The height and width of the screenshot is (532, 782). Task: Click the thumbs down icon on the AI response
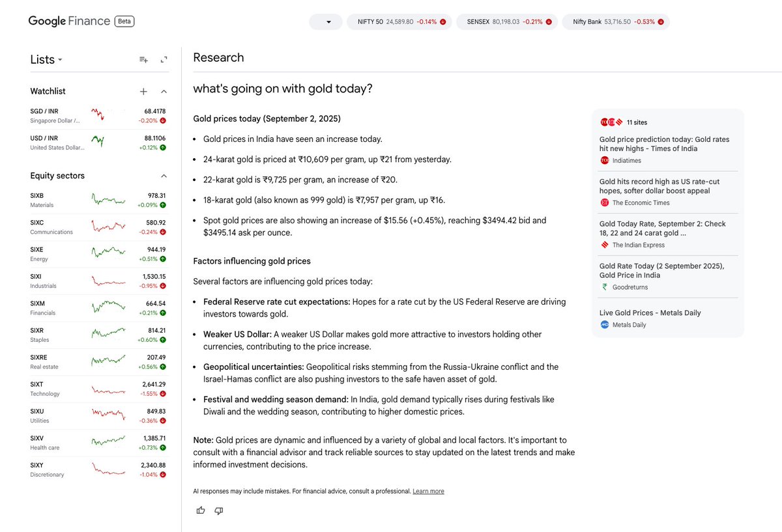[x=218, y=511]
